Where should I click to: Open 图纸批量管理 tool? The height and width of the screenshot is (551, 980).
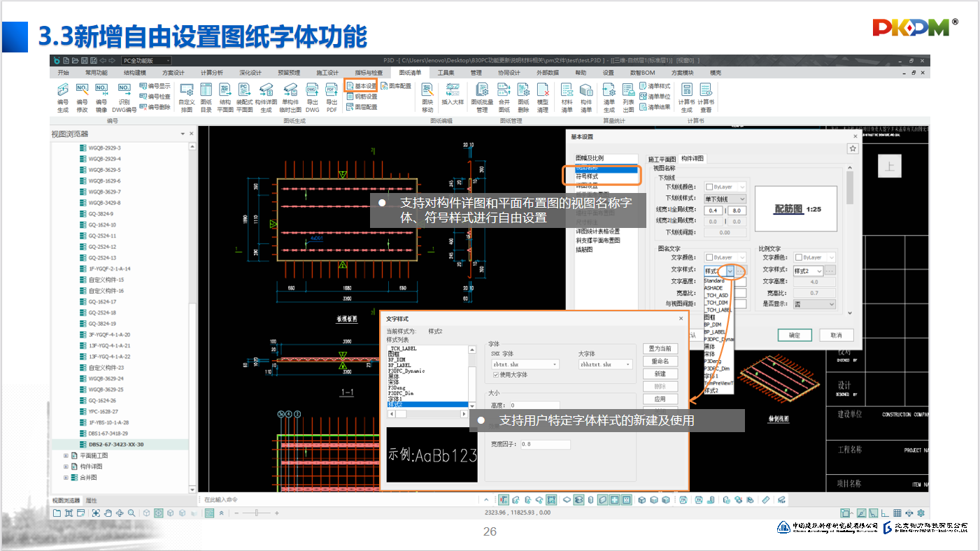(482, 97)
